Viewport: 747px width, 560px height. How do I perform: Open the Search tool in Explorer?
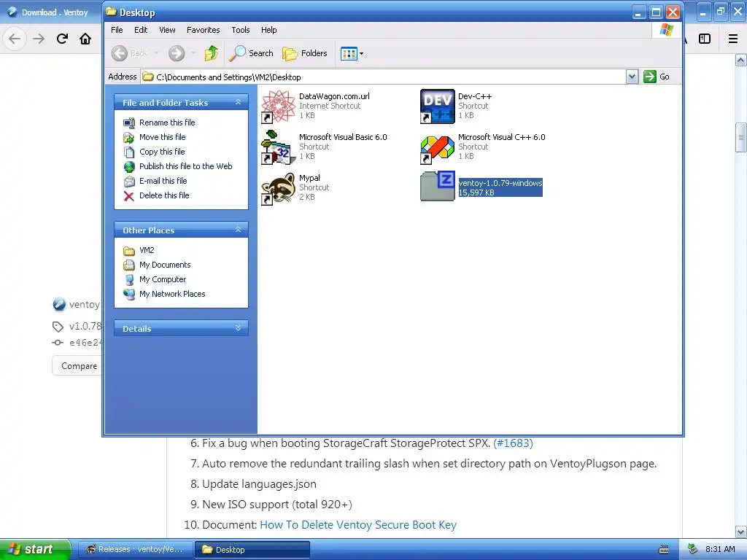(251, 53)
